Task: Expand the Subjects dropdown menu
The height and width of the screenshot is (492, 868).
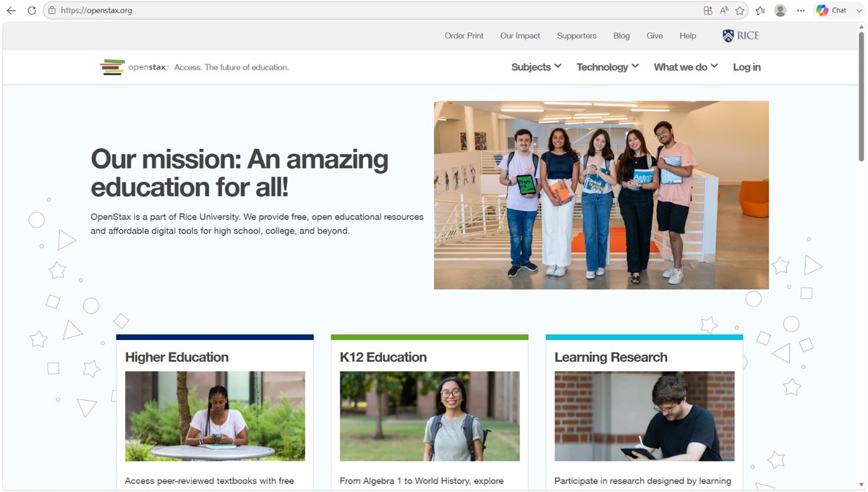Action: click(536, 67)
